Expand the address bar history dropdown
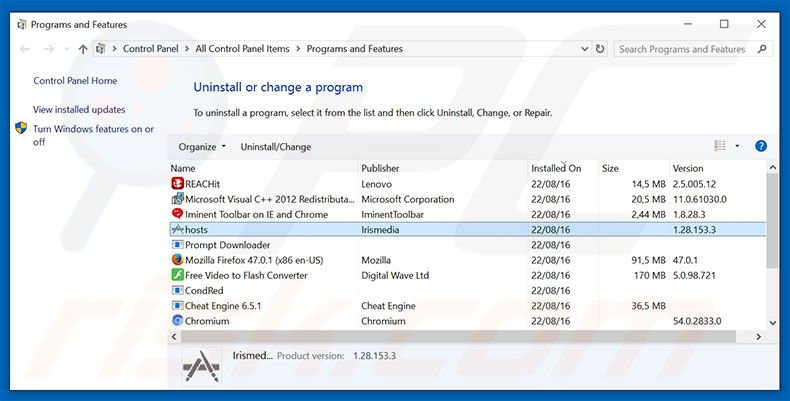790x401 pixels. (x=584, y=49)
